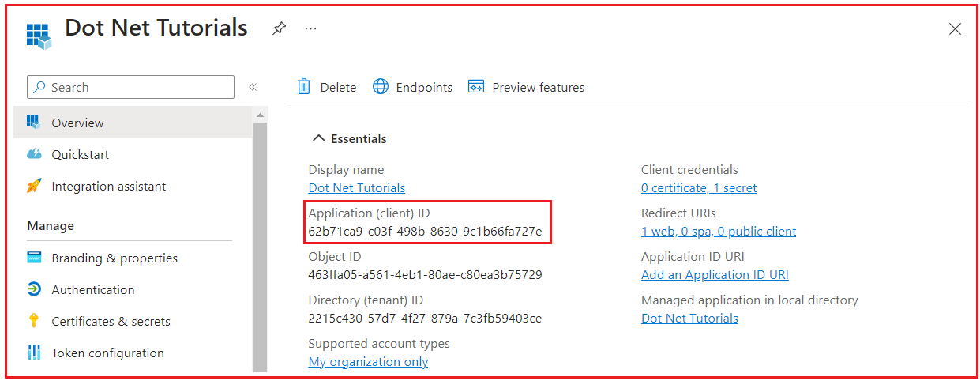980x381 pixels.
Task: Click the sidebar scrollbar up arrow
Action: click(x=260, y=115)
